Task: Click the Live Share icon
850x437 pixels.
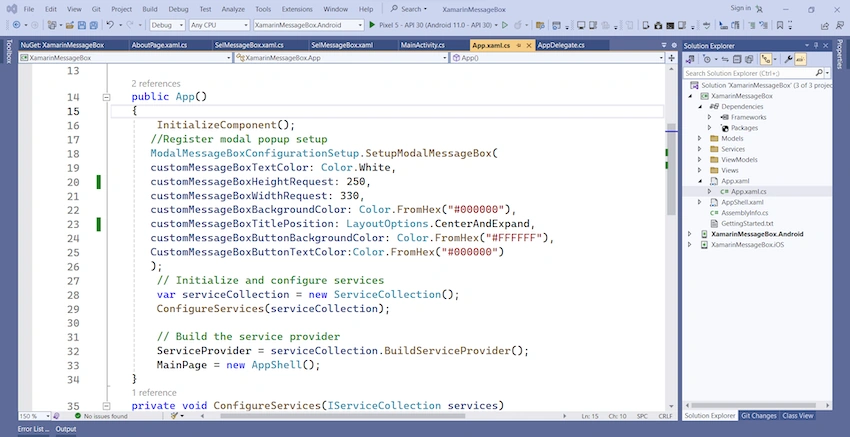Action: click(x=825, y=25)
